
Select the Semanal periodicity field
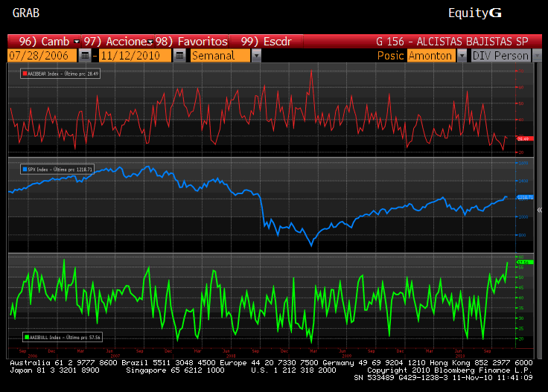(x=220, y=56)
